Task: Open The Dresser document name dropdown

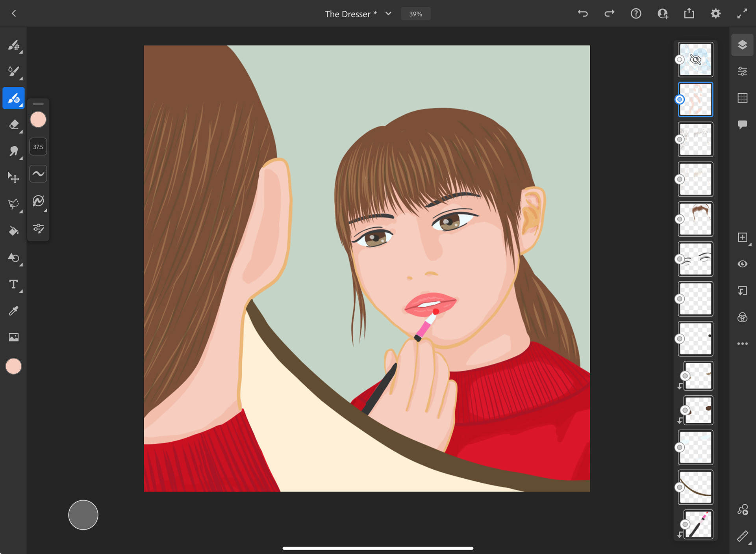Action: [x=358, y=14]
